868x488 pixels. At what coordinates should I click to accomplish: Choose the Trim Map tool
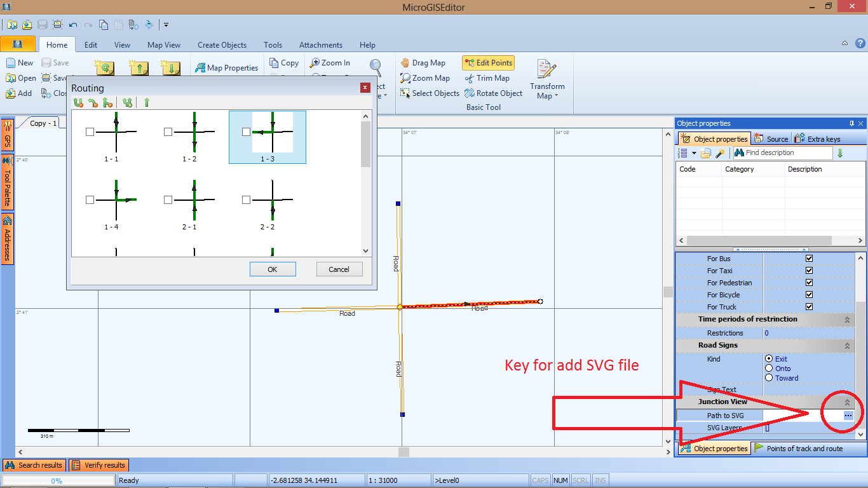click(487, 78)
